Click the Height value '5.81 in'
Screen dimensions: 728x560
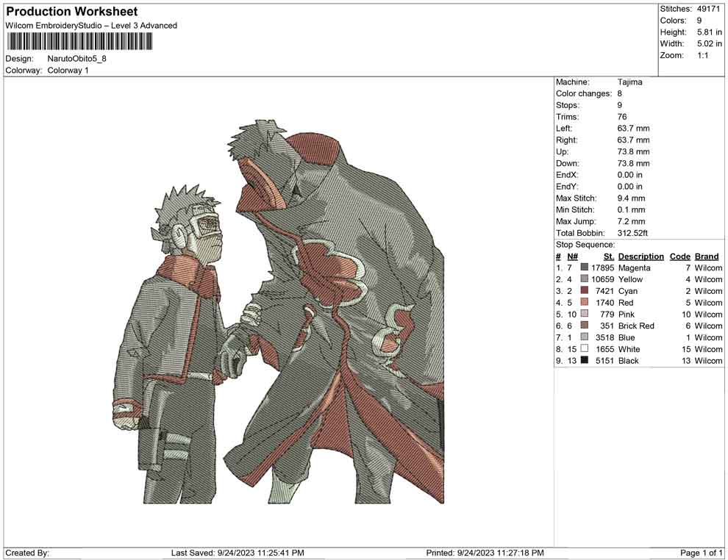[x=710, y=32]
